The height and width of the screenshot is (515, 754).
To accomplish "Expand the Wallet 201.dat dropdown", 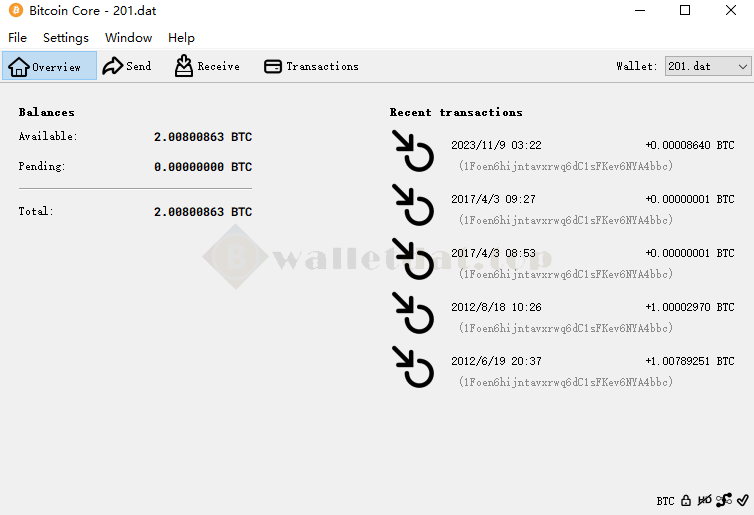I will pos(708,66).
